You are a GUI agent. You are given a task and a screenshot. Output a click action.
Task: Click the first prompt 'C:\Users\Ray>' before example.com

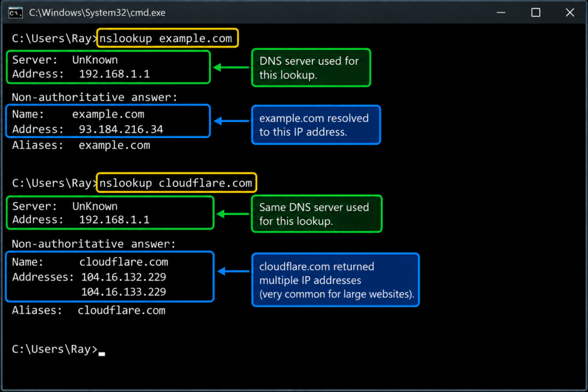[55, 38]
